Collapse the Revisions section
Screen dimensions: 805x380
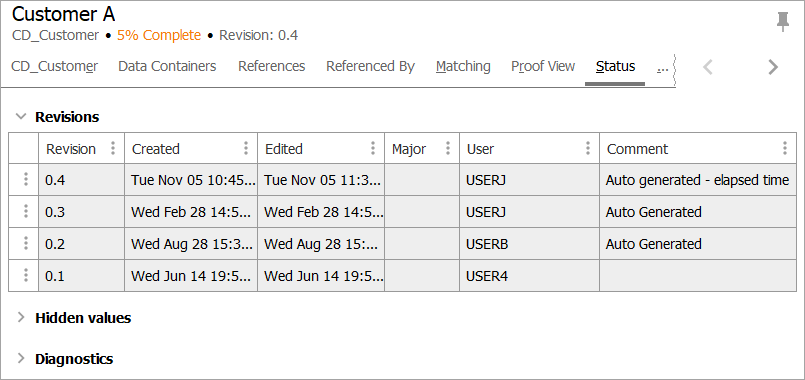[x=21, y=117]
